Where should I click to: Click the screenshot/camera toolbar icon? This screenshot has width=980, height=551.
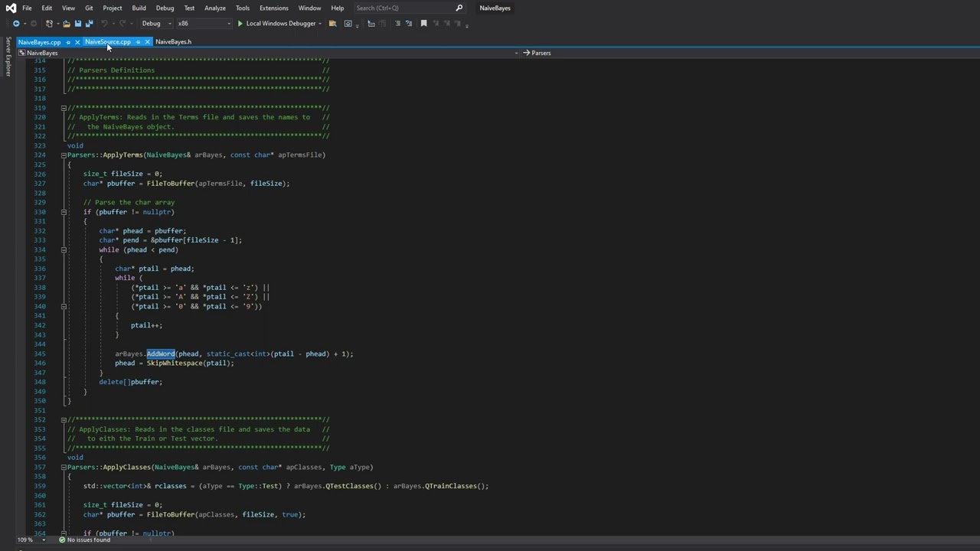coord(348,23)
